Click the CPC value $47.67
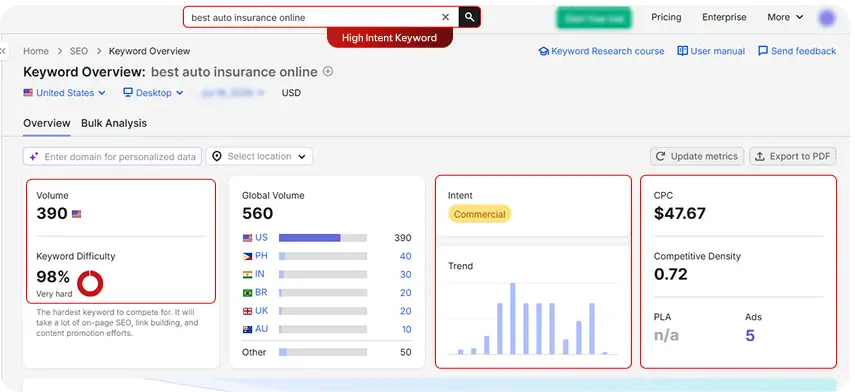This screenshot has height=392, width=855. tap(679, 213)
